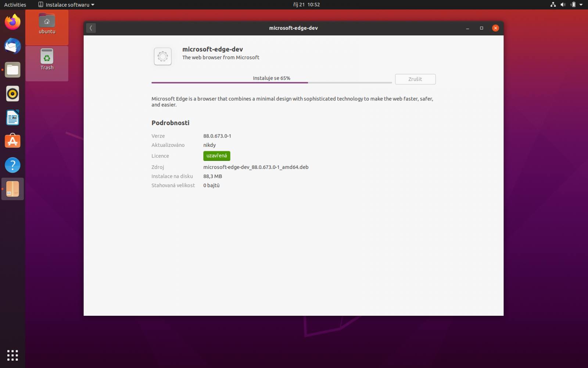This screenshot has height=368, width=588.
Task: Click the Show Applications grid icon
Action: 12,355
